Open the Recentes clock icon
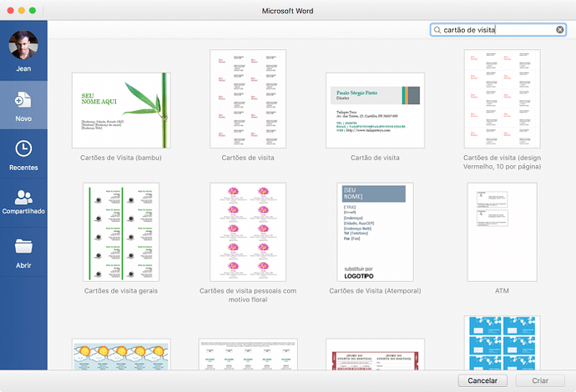Image resolution: width=576 pixels, height=392 pixels. click(x=23, y=148)
